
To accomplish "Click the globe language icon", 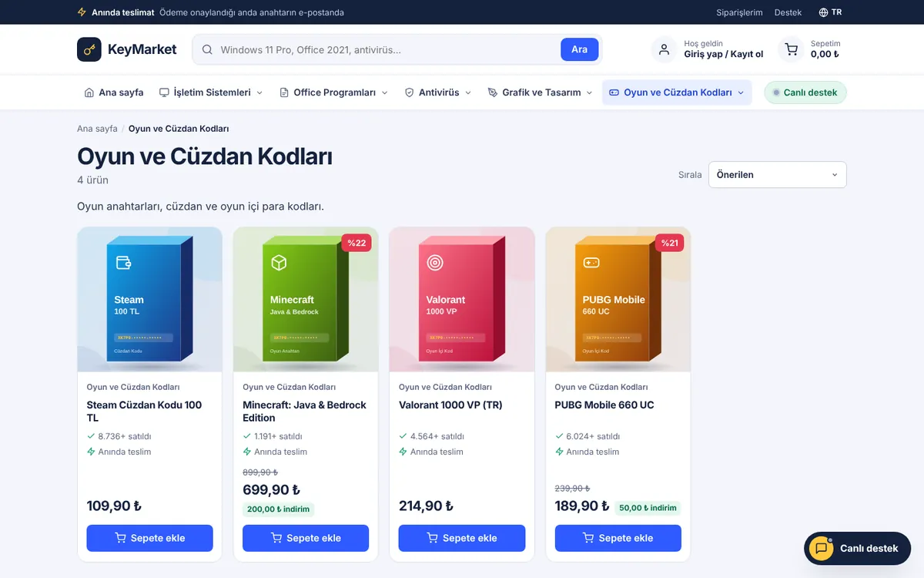I will click(x=823, y=12).
